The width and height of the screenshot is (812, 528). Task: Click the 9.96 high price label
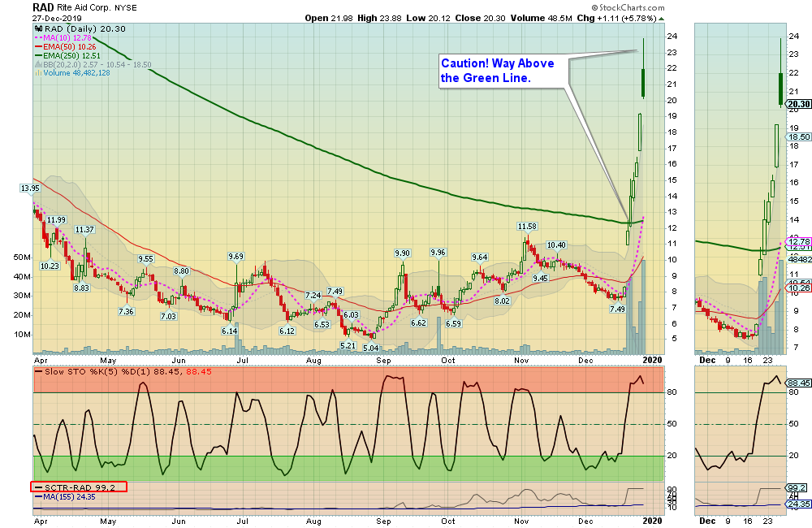(x=438, y=253)
